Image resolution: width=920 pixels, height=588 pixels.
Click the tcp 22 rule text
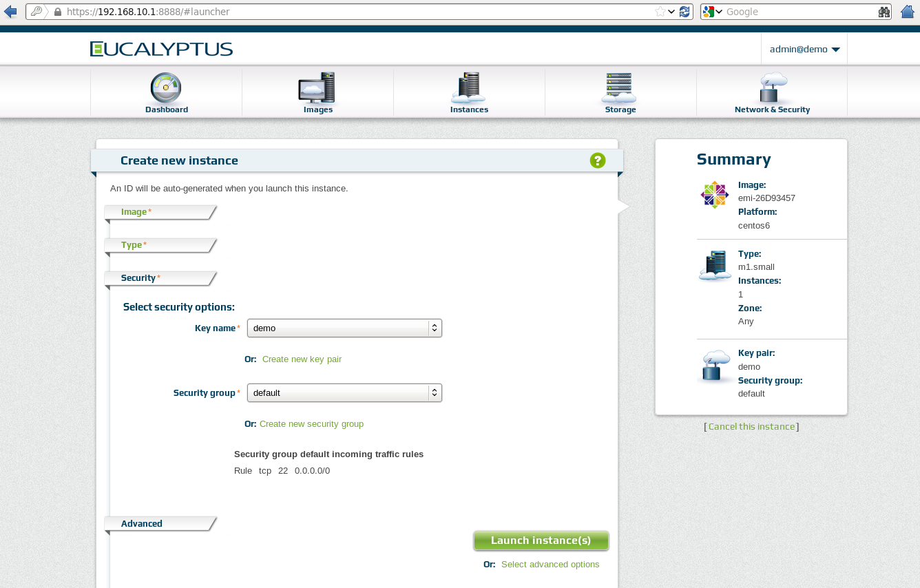click(x=282, y=471)
